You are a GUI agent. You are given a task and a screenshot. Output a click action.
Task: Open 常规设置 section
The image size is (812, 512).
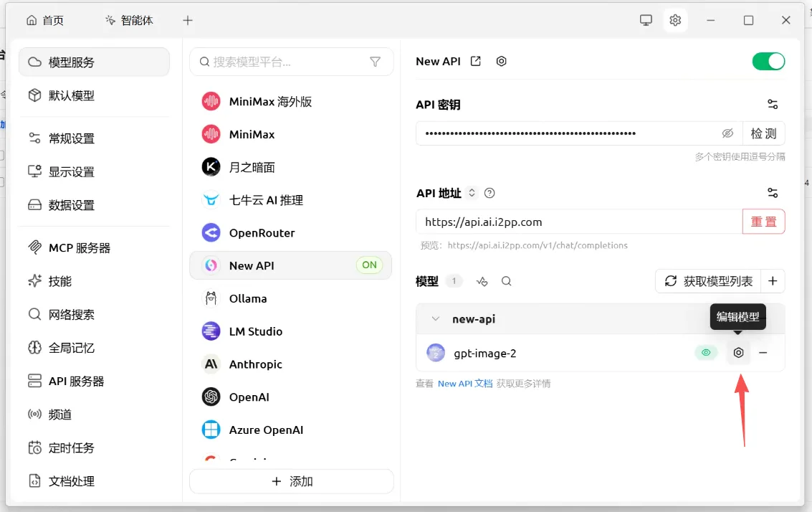pyautogui.click(x=95, y=138)
